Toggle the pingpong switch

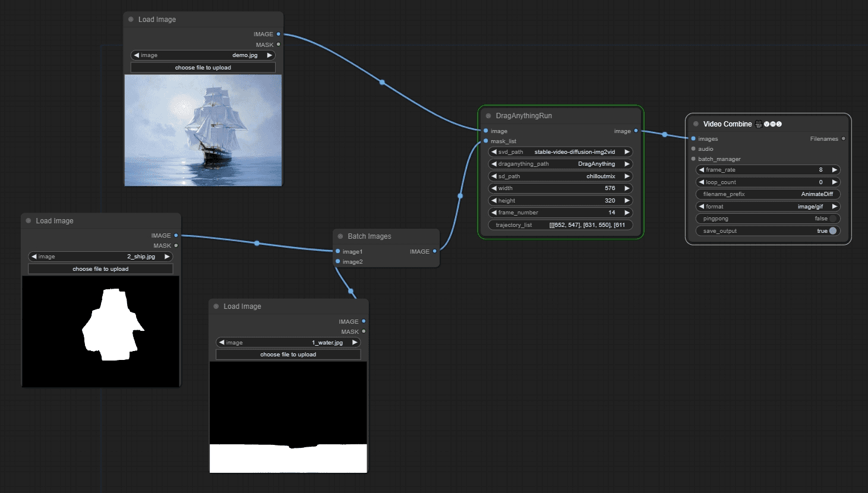(x=832, y=219)
